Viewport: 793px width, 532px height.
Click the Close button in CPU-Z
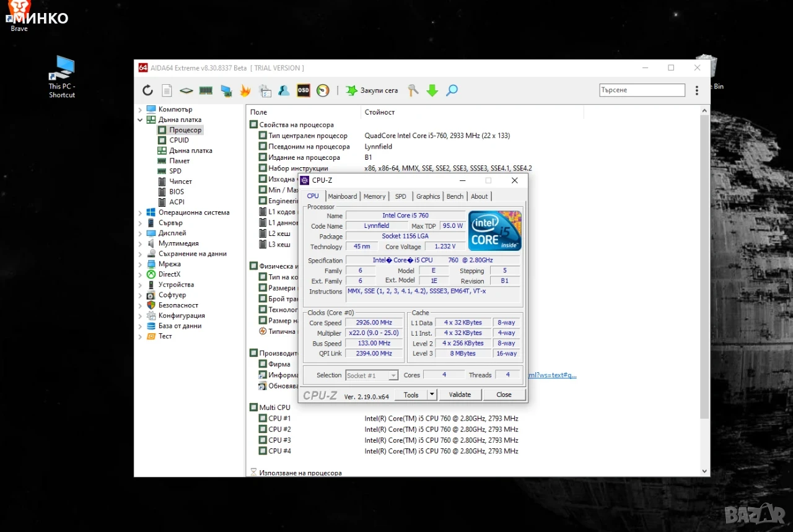click(x=504, y=395)
